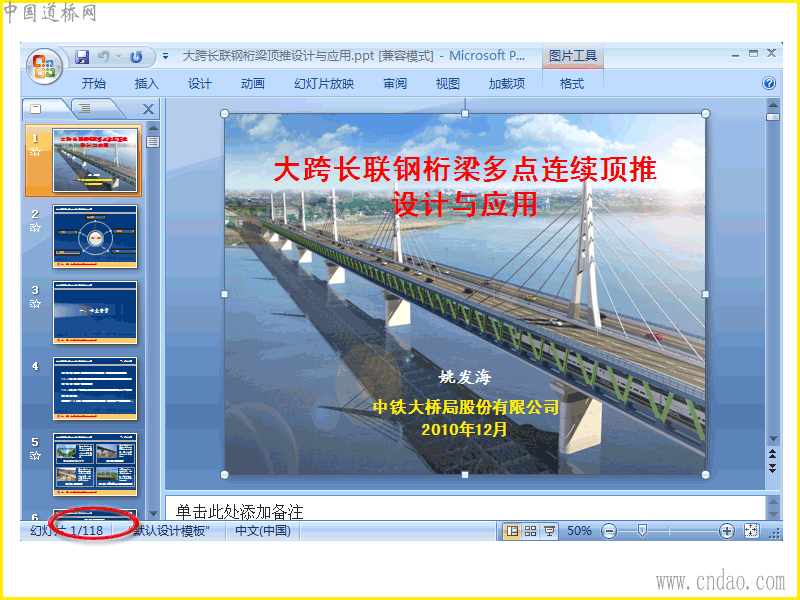The height and width of the screenshot is (600, 800).
Task: Click the 中文(中国) language button
Action: pyautogui.click(x=263, y=531)
